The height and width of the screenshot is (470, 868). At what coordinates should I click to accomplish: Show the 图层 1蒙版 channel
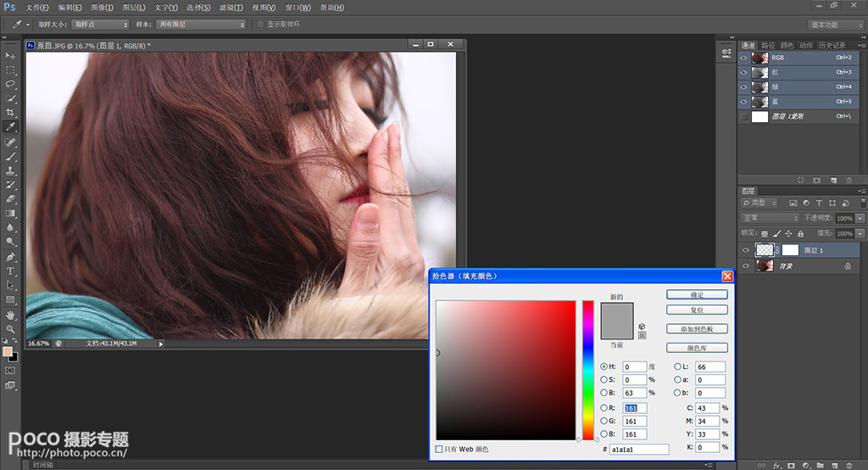(744, 116)
